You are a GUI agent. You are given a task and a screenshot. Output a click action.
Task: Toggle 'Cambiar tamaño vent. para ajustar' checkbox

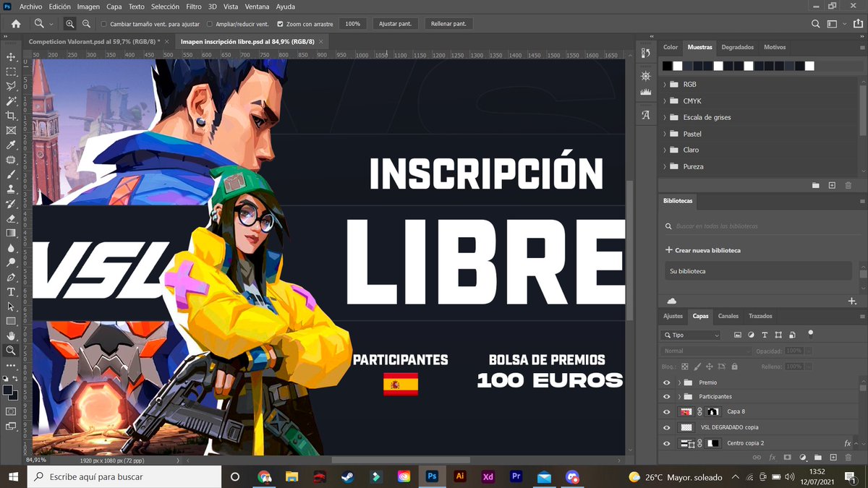click(104, 24)
